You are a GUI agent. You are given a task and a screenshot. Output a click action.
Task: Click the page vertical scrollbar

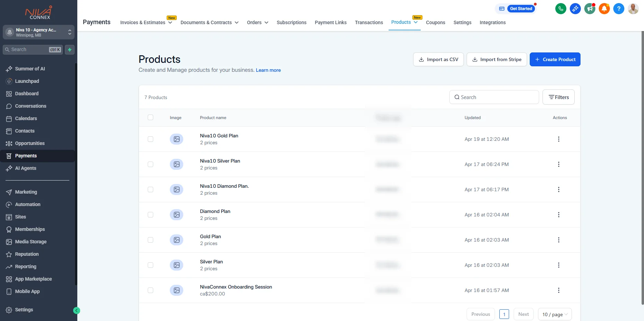click(x=642, y=168)
